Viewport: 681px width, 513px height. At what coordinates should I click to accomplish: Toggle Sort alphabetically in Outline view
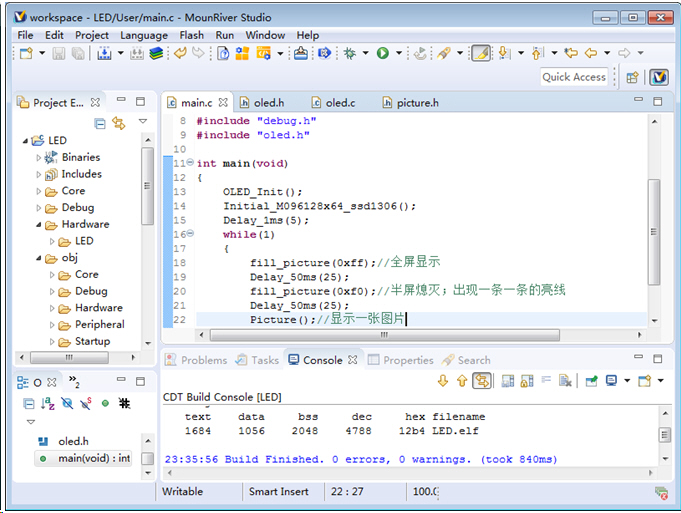point(47,404)
